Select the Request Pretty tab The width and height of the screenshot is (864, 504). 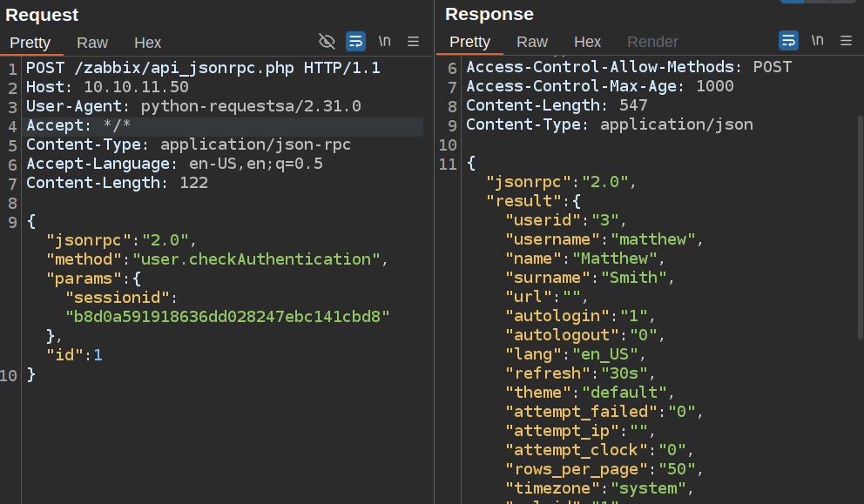[x=30, y=43]
